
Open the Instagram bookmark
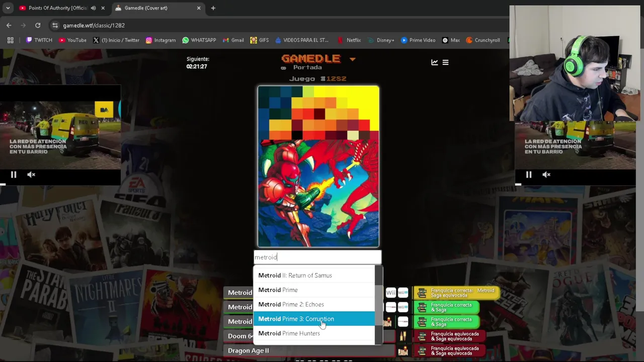click(x=160, y=40)
